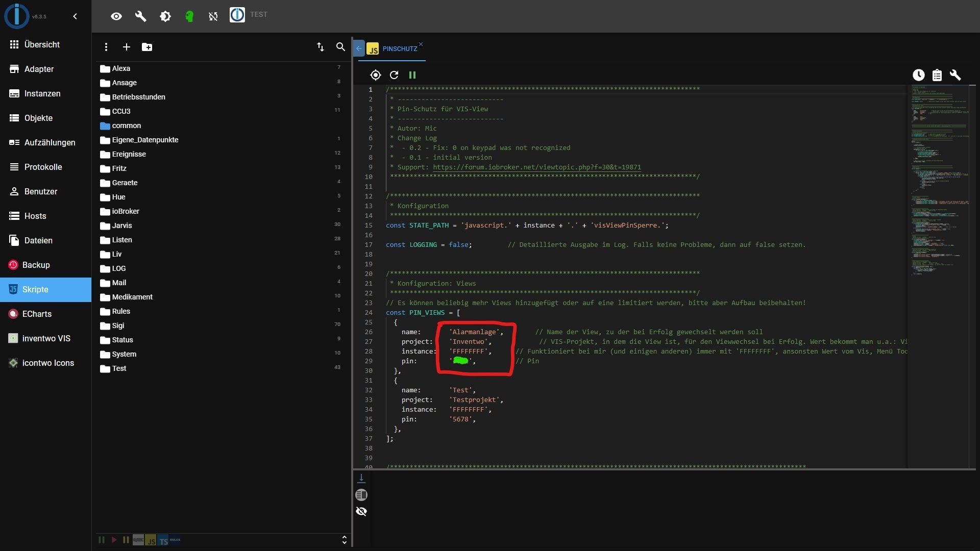Open the clipboard function insert icon

coord(937,75)
